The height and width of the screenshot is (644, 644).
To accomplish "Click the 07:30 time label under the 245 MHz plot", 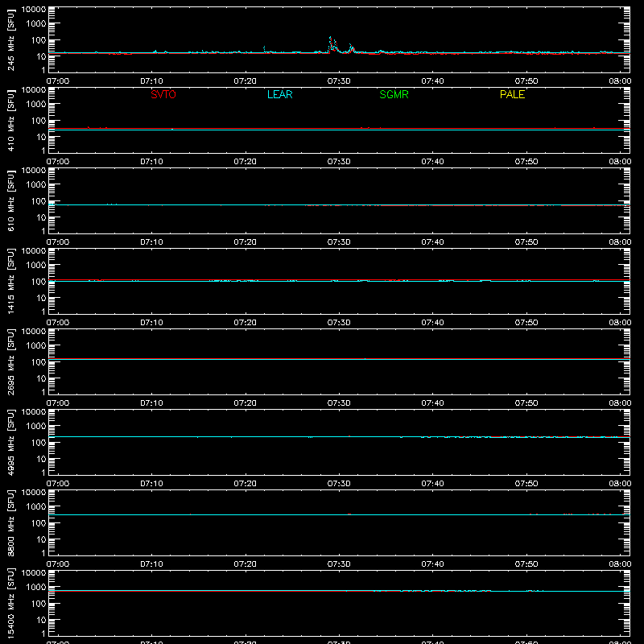I will (x=339, y=81).
